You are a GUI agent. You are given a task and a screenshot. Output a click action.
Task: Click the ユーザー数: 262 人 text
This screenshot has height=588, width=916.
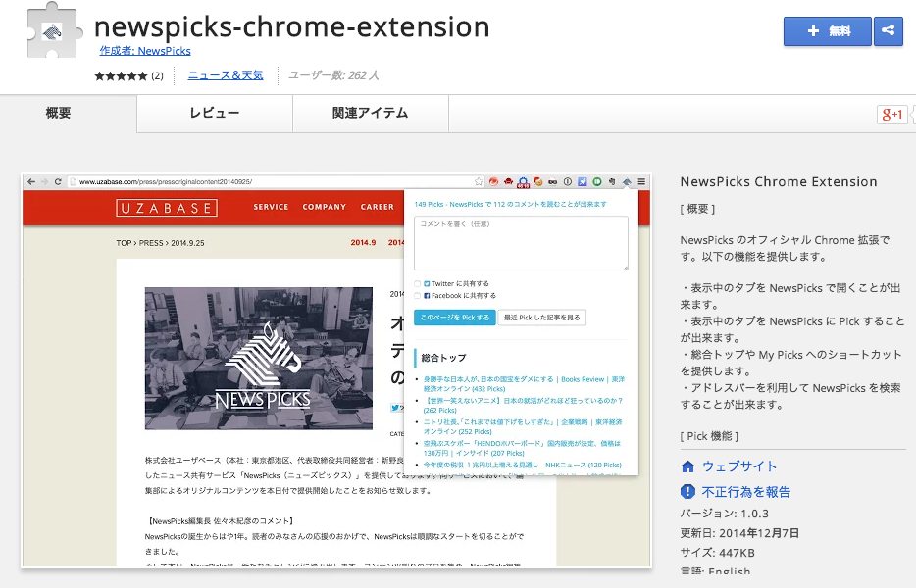pos(333,75)
